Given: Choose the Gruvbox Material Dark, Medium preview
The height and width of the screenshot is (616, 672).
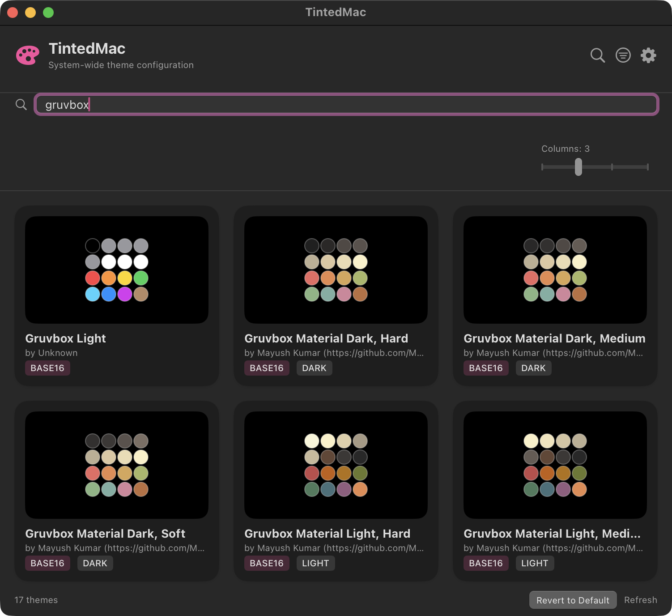Looking at the screenshot, I should point(555,270).
